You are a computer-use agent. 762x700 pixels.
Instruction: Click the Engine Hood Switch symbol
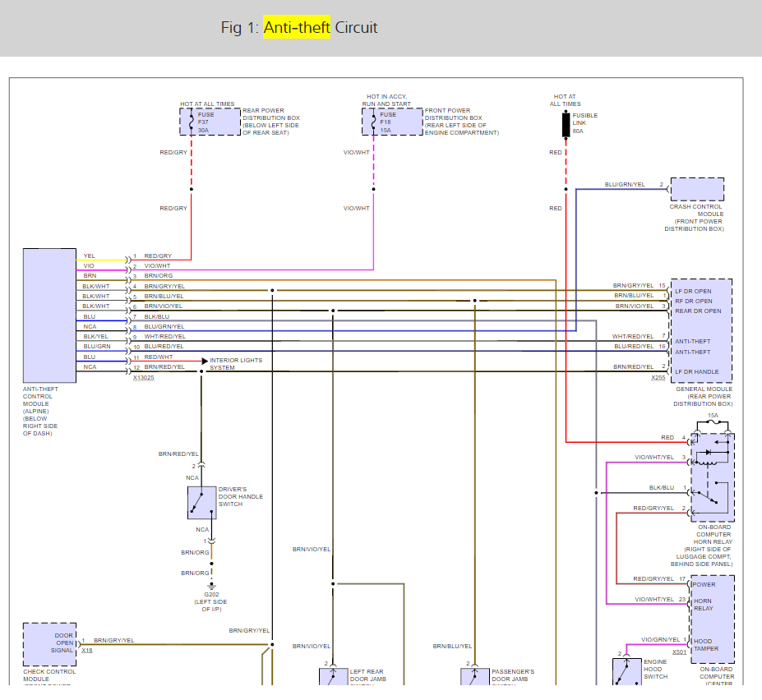pos(626,670)
